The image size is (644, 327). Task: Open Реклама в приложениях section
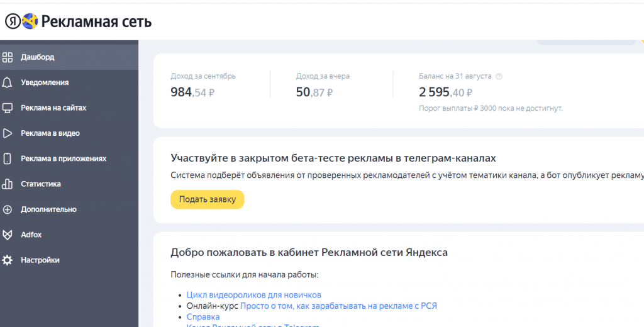(x=69, y=158)
